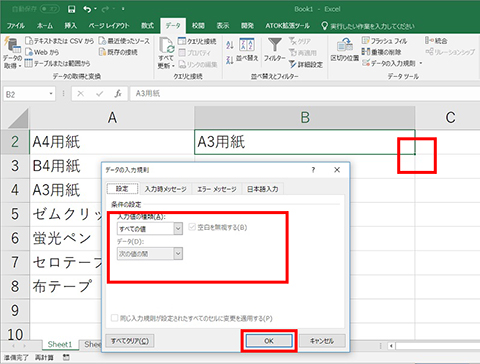Toggle 空白を無視する checkbox

point(192,227)
